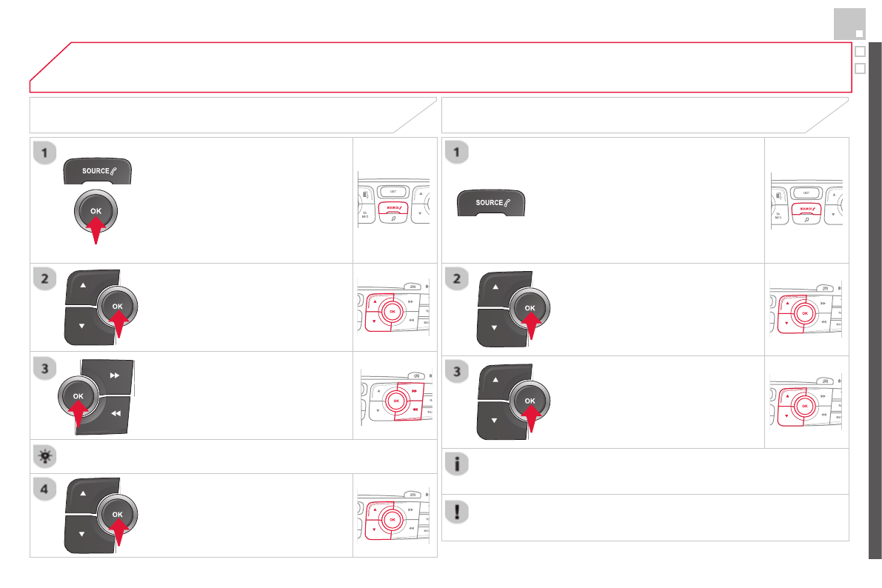Click the step 4 number badge
882x588 pixels.
click(x=45, y=490)
